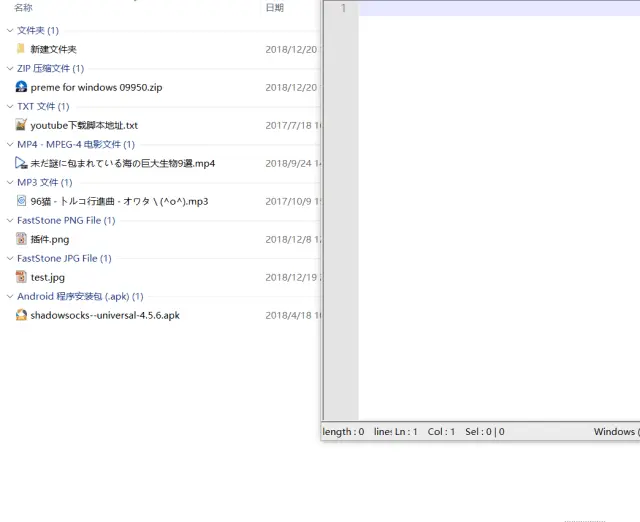This screenshot has height=522, width=640.
Task: Click the group label MP3 文件 (1)
Action: coord(45,182)
